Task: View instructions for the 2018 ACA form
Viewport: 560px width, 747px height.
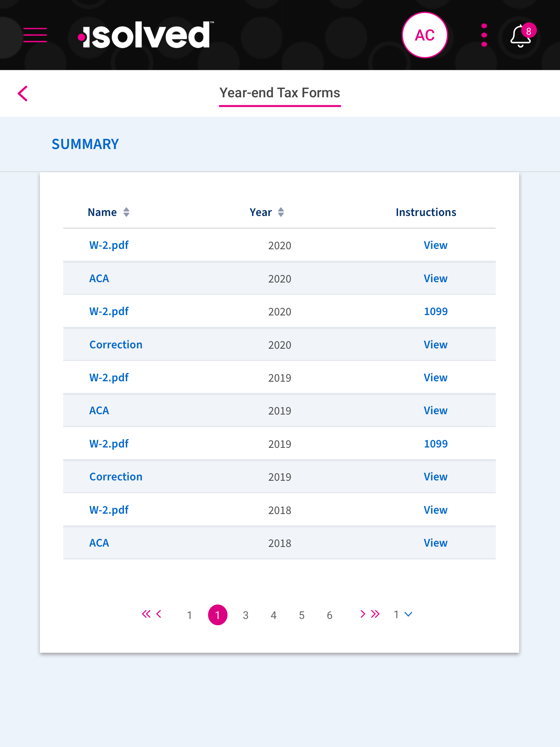Action: point(436,543)
